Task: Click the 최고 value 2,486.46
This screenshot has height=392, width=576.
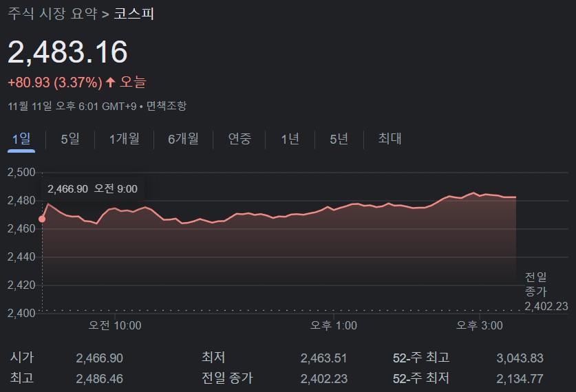Action: click(100, 379)
